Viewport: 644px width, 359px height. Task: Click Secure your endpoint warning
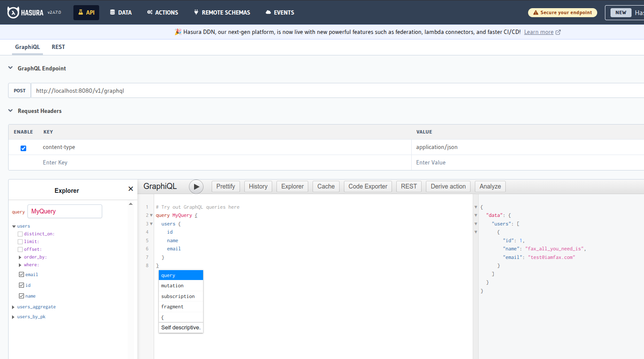(x=562, y=12)
